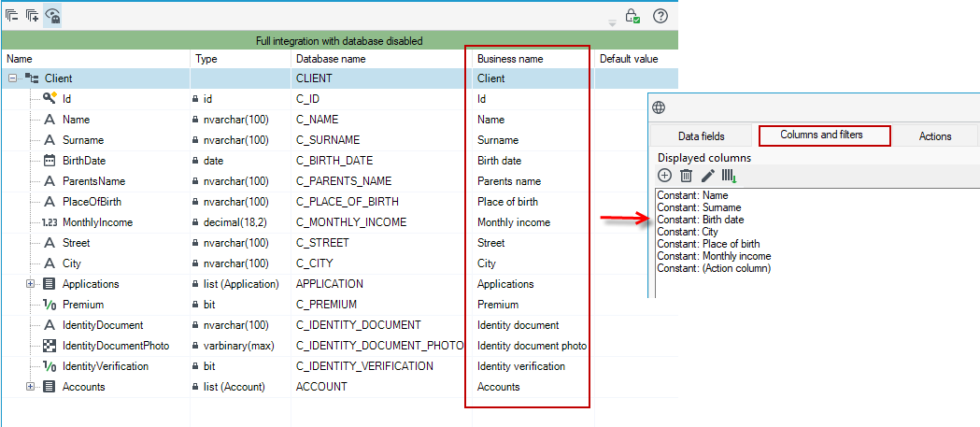
Task: Click the 'Parents name' business name cell
Action: tap(509, 181)
